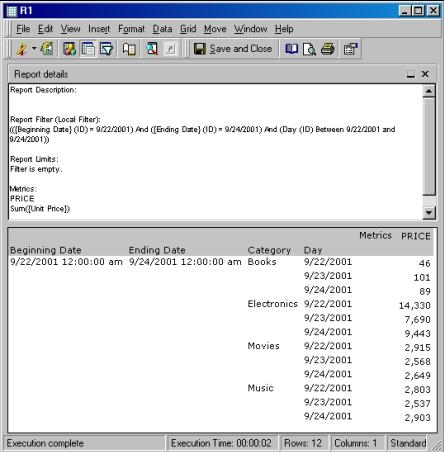Viewport: 444px width, 452px height.
Task: Select the Day column header
Action: pos(313,250)
